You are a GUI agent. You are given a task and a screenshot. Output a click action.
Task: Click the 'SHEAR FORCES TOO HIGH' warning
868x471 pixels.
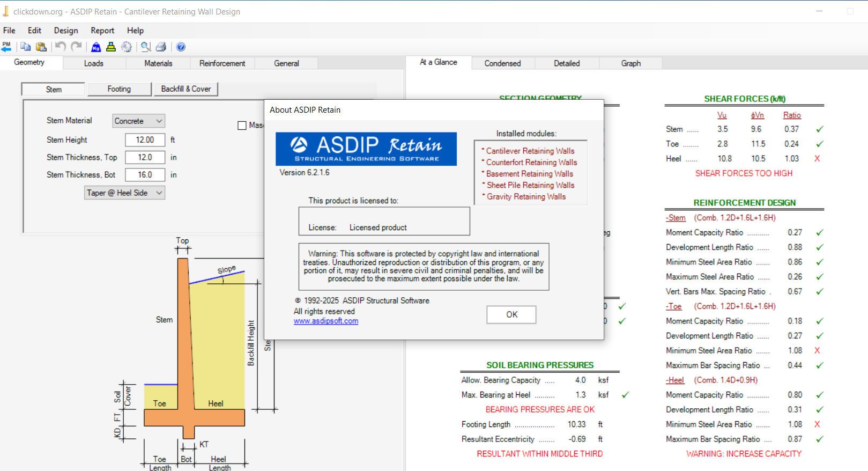(x=744, y=173)
